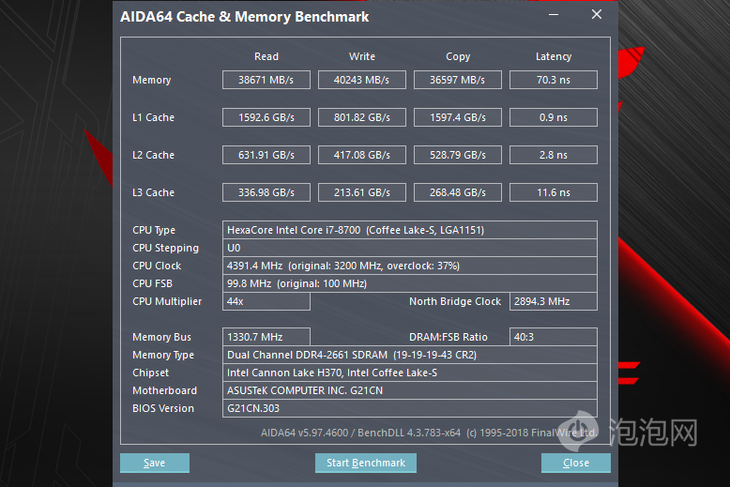
Task: Click the Save button
Action: pyautogui.click(x=155, y=463)
